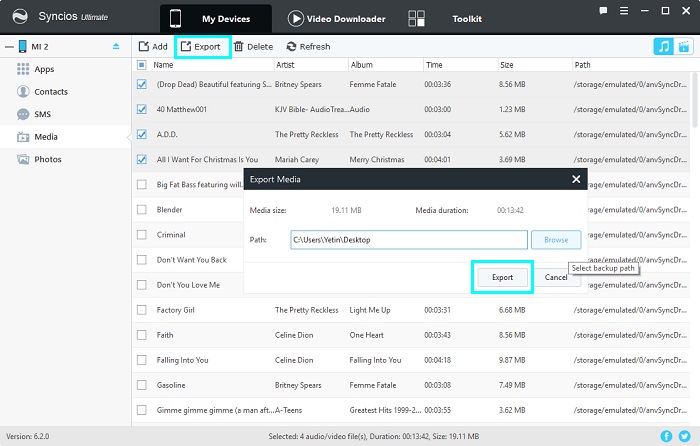
Task: Select the Factory Girl song name
Action: tap(175, 310)
